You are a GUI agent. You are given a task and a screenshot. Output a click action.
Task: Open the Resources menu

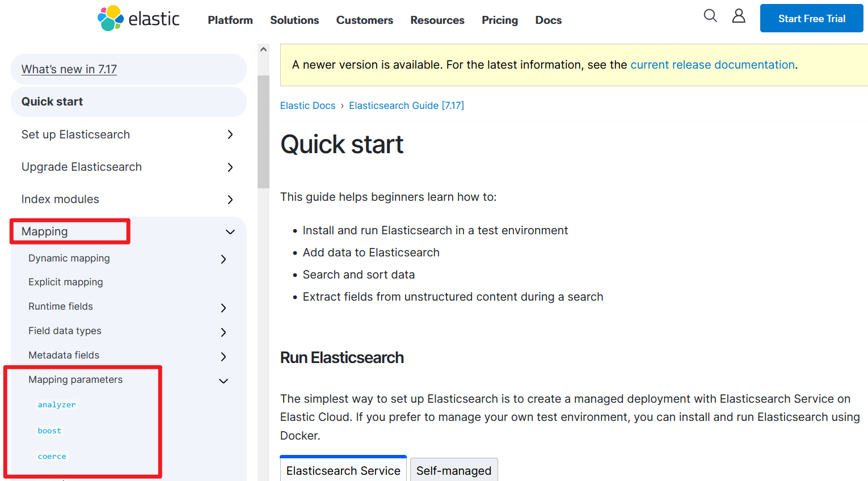coord(437,20)
